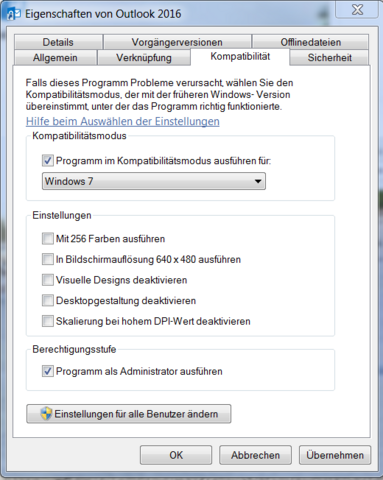This screenshot has width=383, height=480.
Task: Click the 'Kompatibilitätsmodus' group label
Action: [x=79, y=136]
